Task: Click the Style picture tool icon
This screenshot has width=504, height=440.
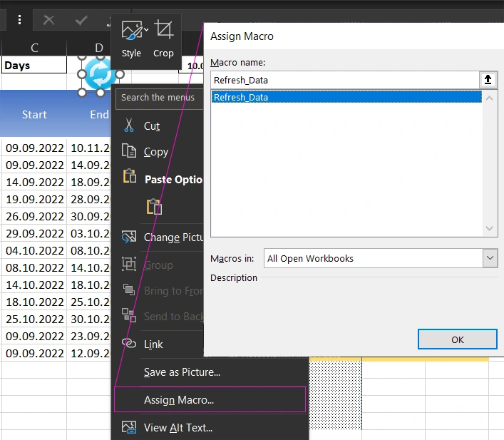Action: tap(130, 31)
